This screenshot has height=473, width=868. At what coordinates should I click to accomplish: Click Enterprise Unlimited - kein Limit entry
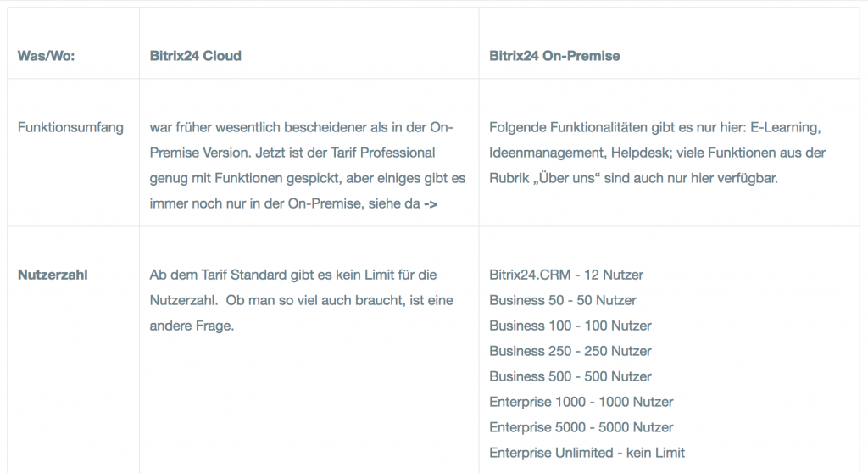(587, 454)
